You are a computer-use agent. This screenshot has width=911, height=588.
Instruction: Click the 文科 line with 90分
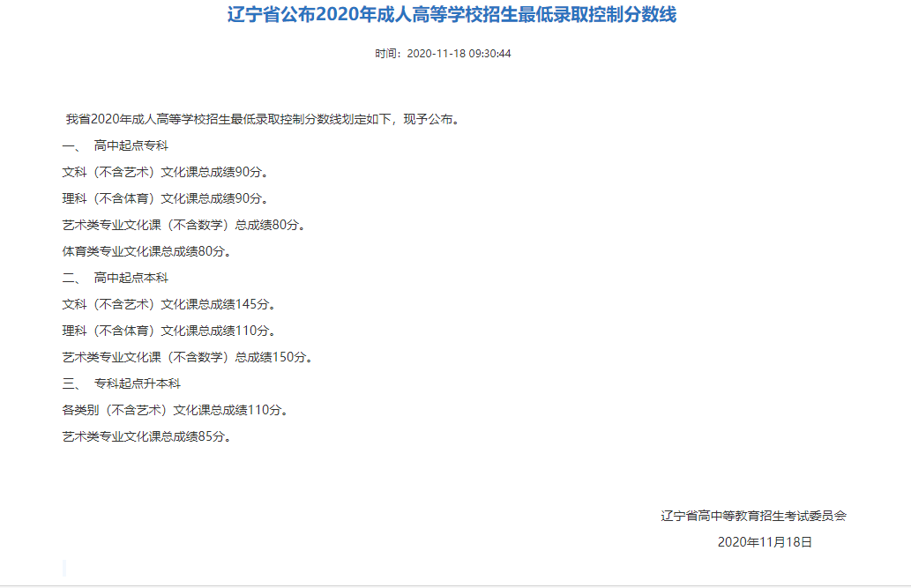[x=165, y=172]
